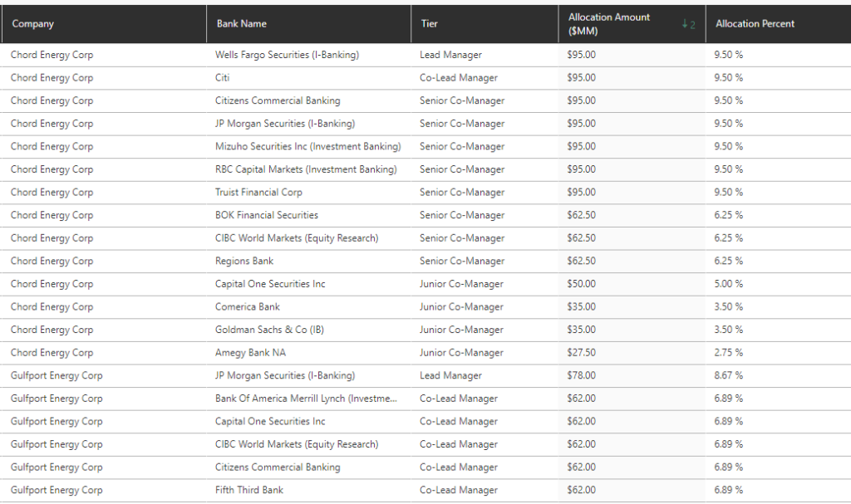The width and height of the screenshot is (851, 504).
Task: Select the Fifth Third Bank cell
Action: tap(249, 490)
